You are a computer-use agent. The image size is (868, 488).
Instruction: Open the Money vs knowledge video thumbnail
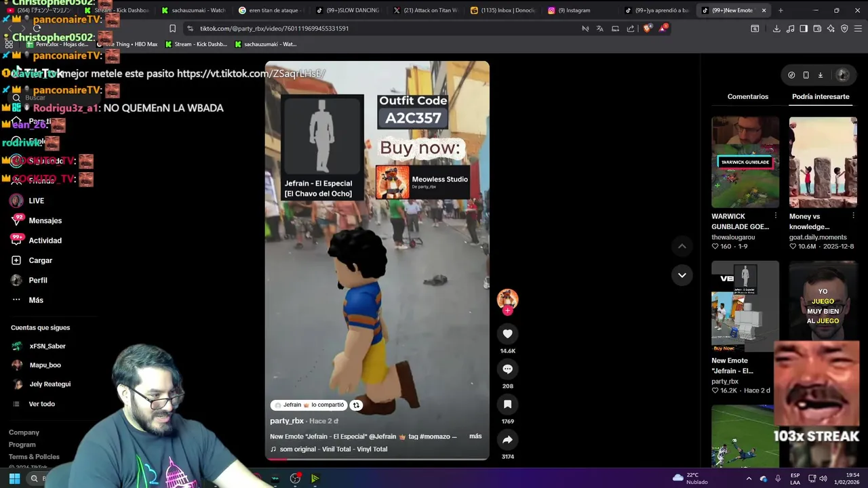tap(823, 162)
